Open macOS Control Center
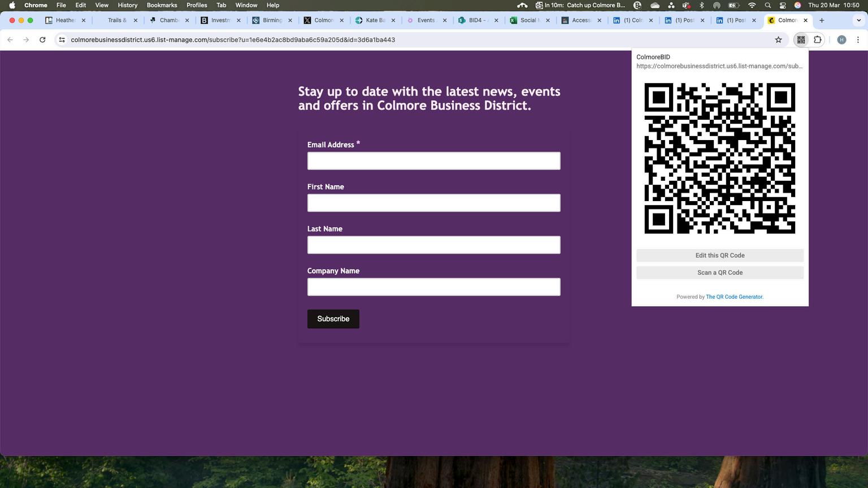This screenshot has width=868, height=488. tap(783, 5)
